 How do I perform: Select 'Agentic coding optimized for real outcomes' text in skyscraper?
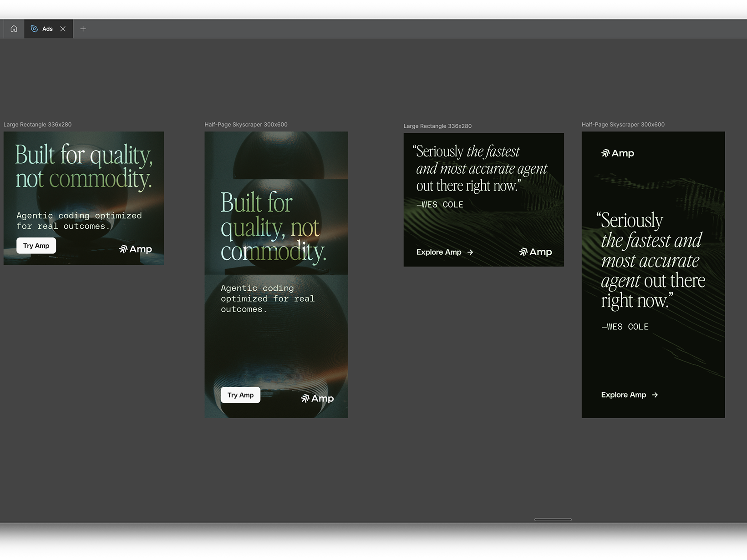[268, 298]
